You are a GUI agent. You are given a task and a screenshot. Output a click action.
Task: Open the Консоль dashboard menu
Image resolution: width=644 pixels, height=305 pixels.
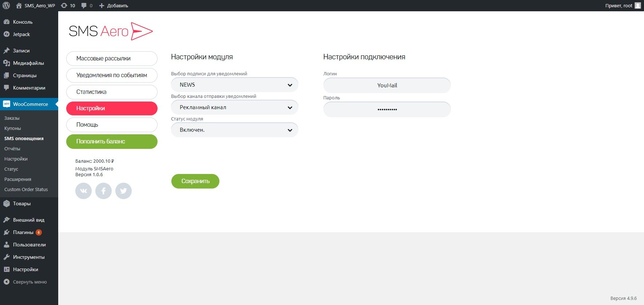point(29,22)
